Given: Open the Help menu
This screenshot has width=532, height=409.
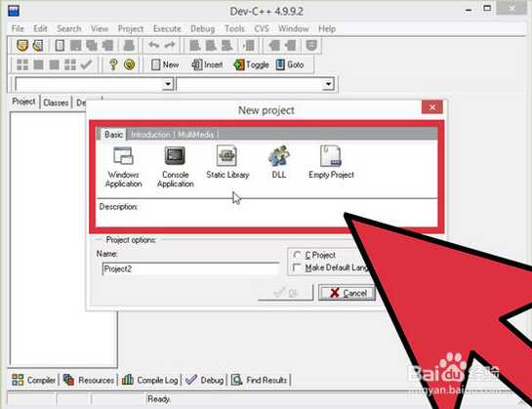Looking at the screenshot, I should click(x=327, y=28).
